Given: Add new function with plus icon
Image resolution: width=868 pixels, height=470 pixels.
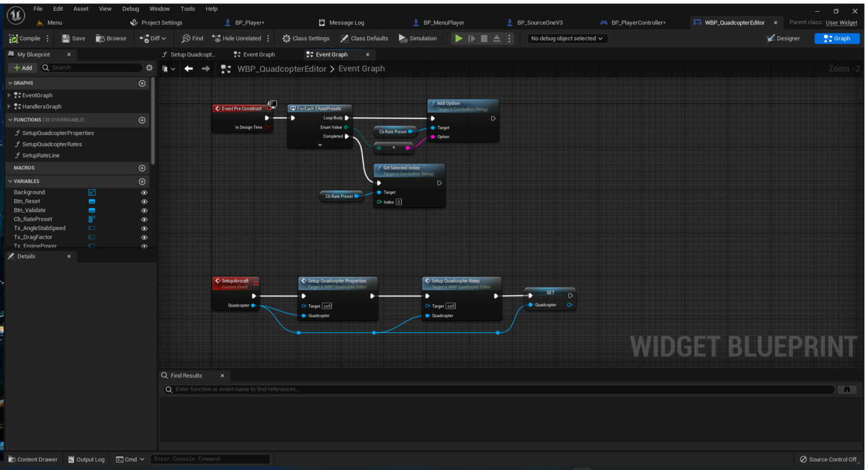Looking at the screenshot, I should point(142,120).
